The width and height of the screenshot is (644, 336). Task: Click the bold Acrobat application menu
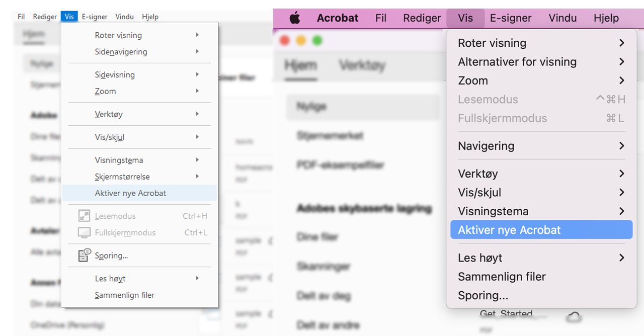tap(338, 18)
